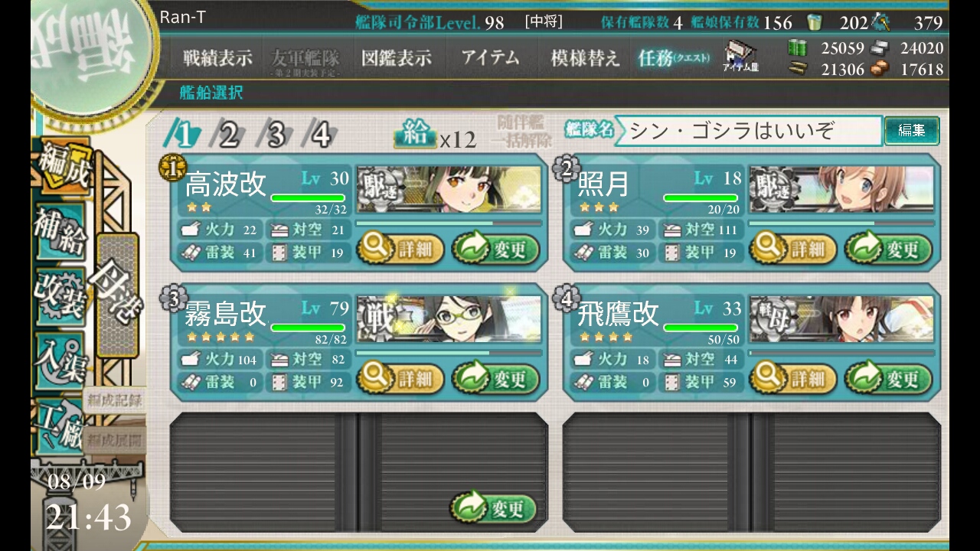Screen dimensions: 980x551
Task: Click the 編集 fleet name edit button
Action: 912,131
